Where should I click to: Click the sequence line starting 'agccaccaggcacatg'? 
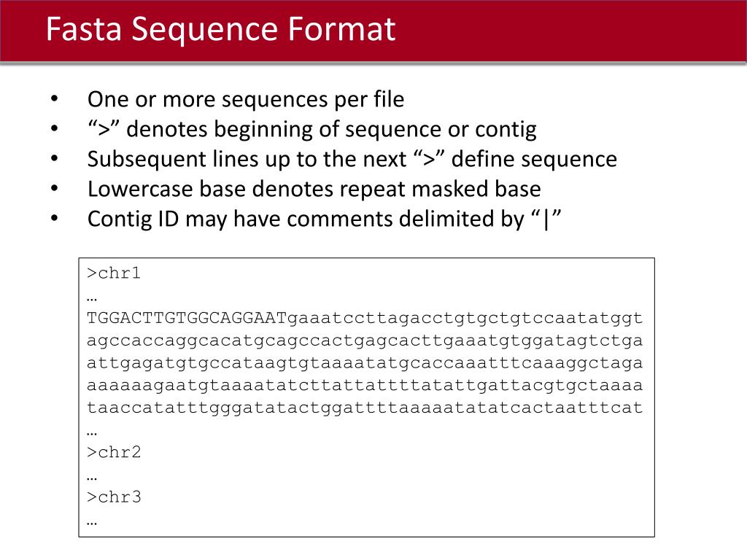click(365, 341)
